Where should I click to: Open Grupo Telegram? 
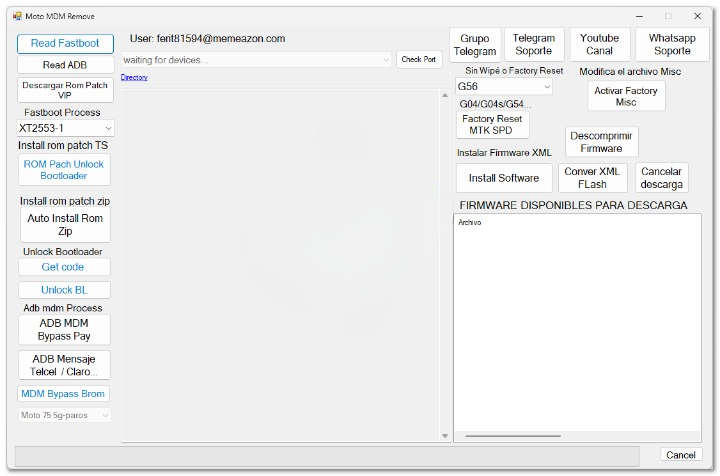[475, 45]
